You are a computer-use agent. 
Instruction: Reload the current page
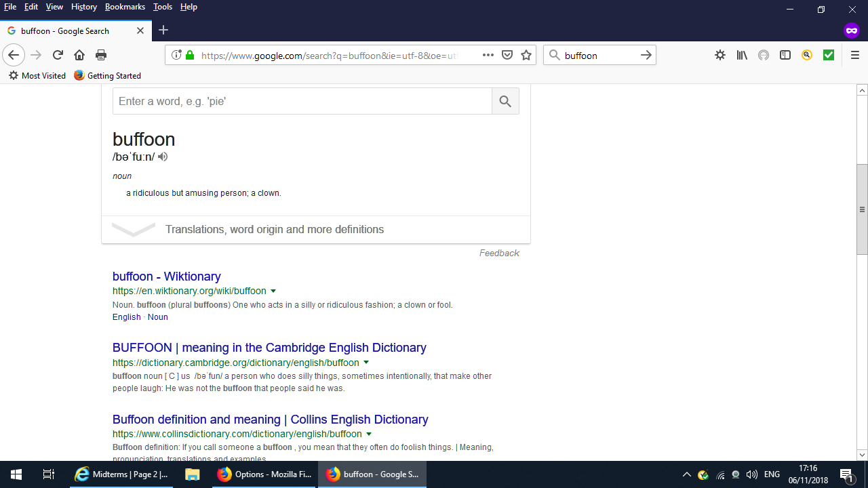tap(58, 55)
